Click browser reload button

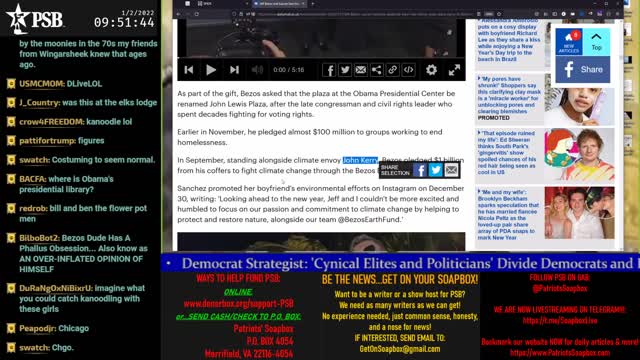point(197,14)
